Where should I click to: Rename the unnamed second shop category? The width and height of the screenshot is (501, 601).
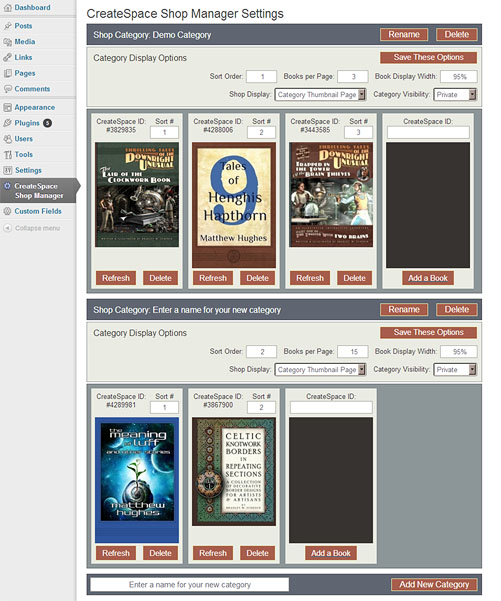click(x=404, y=310)
